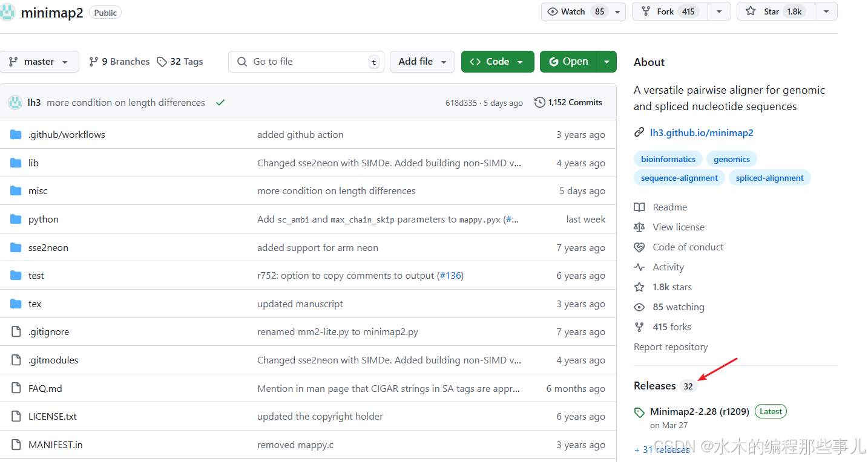Click the Go to file search field
This screenshot has height=462, width=868.
pos(306,62)
